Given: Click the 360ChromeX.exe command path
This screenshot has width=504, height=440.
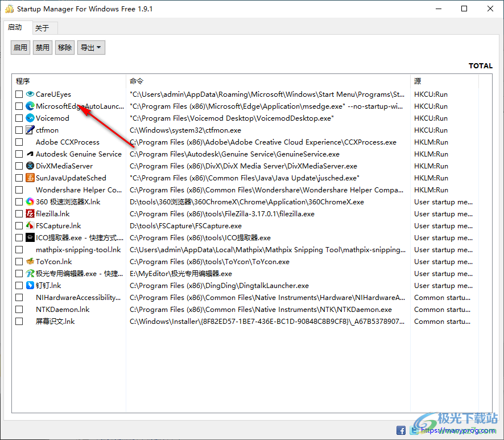Looking at the screenshot, I should (247, 202).
